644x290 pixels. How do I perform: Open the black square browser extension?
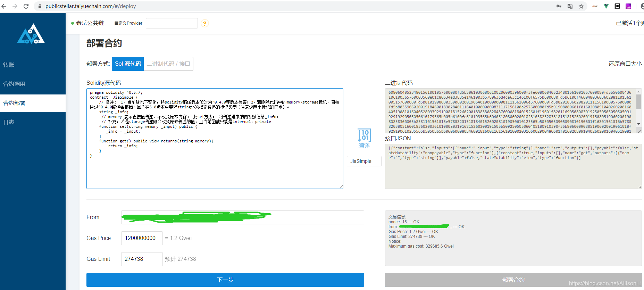[617, 6]
